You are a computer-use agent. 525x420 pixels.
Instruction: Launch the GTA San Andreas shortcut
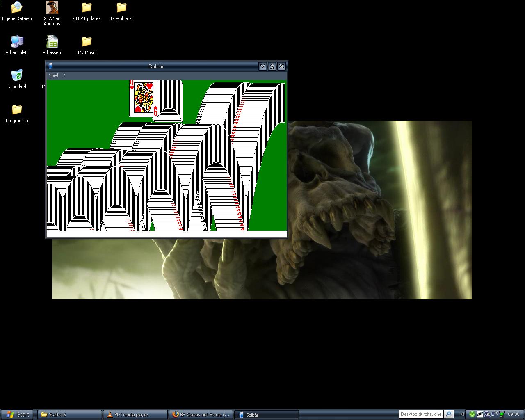tap(52, 14)
